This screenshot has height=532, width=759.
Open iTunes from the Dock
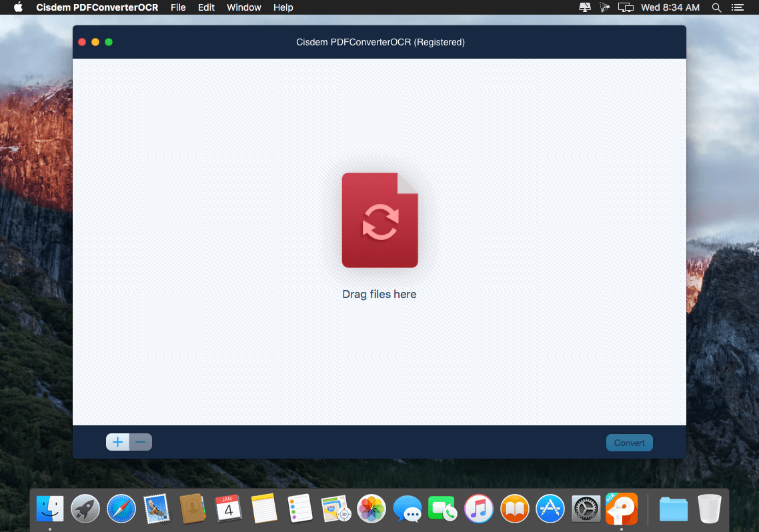(479, 509)
